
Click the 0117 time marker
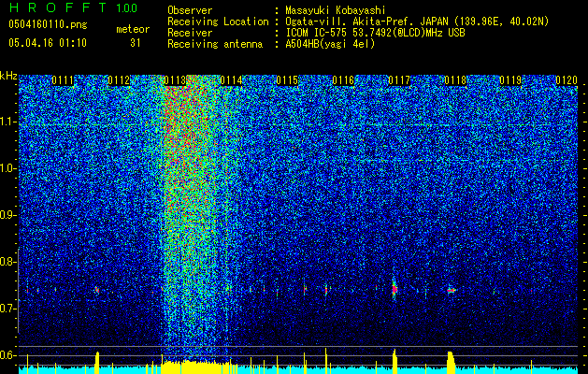pos(399,80)
